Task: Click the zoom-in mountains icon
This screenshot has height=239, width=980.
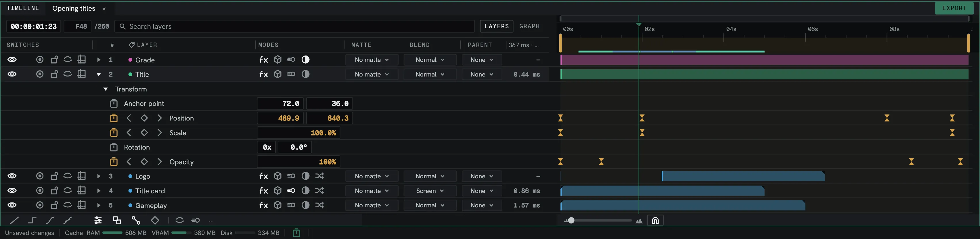Action: (x=639, y=220)
